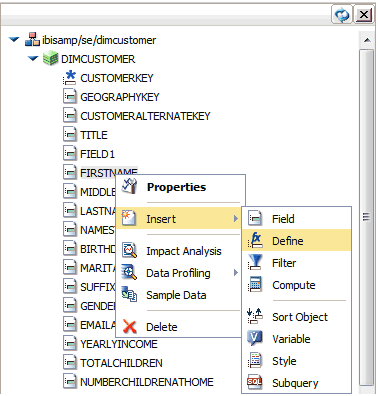Click the CUSTOMERKEY key field icon
This screenshot has width=378, height=396.
(69, 77)
